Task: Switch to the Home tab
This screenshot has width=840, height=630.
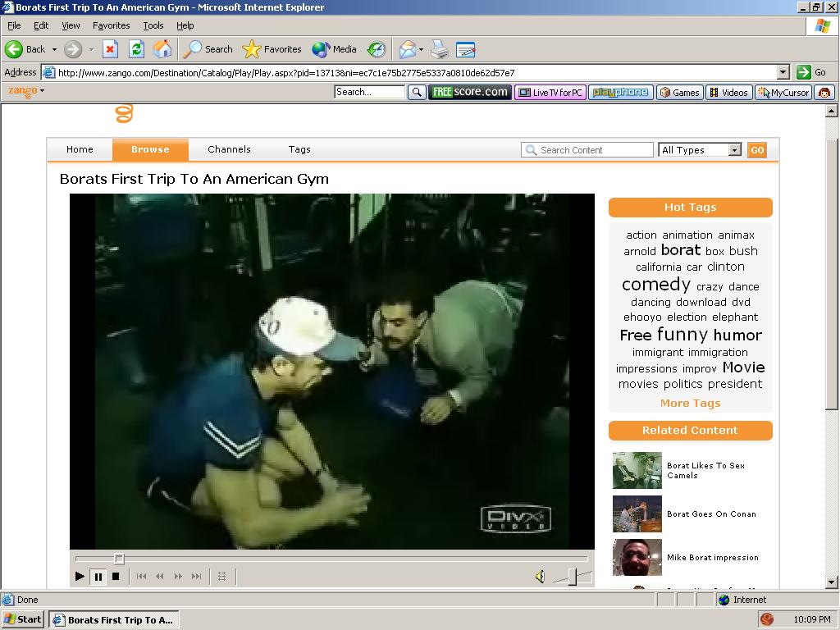Action: (x=80, y=149)
